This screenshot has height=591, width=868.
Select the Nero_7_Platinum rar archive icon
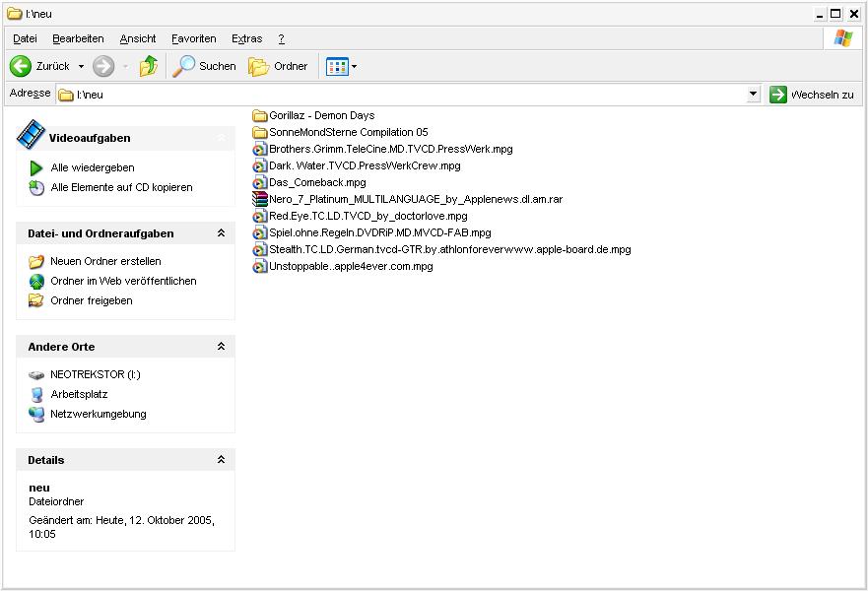[x=260, y=199]
